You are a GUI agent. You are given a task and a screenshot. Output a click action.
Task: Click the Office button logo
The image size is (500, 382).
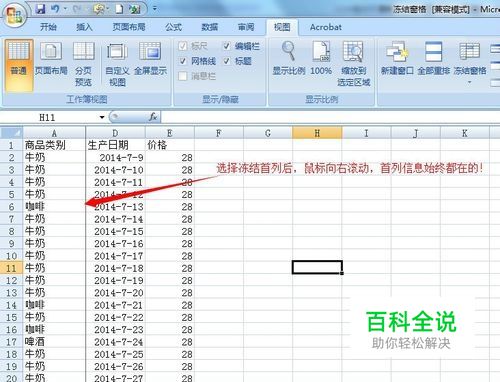coord(14,15)
